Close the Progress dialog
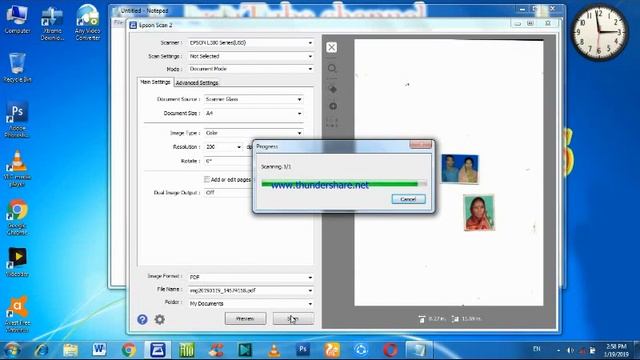640x360 pixels. 420,145
